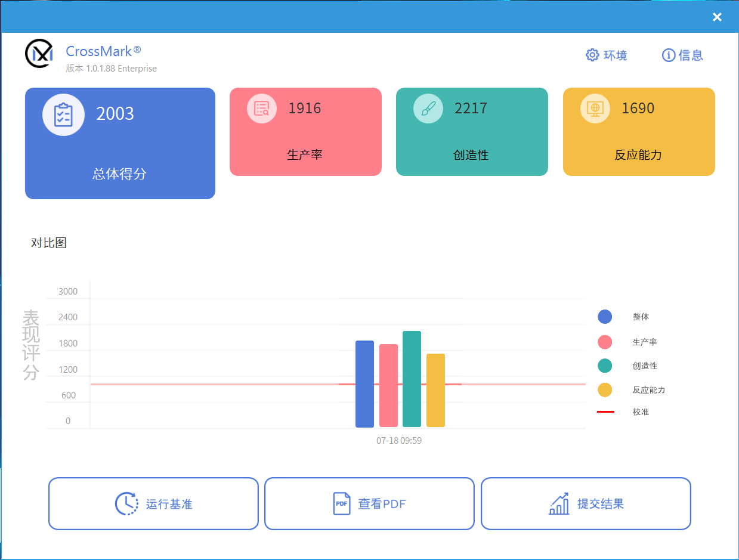Image resolution: width=739 pixels, height=560 pixels.
Task: Submit results using 提交结果 button
Action: tap(586, 504)
